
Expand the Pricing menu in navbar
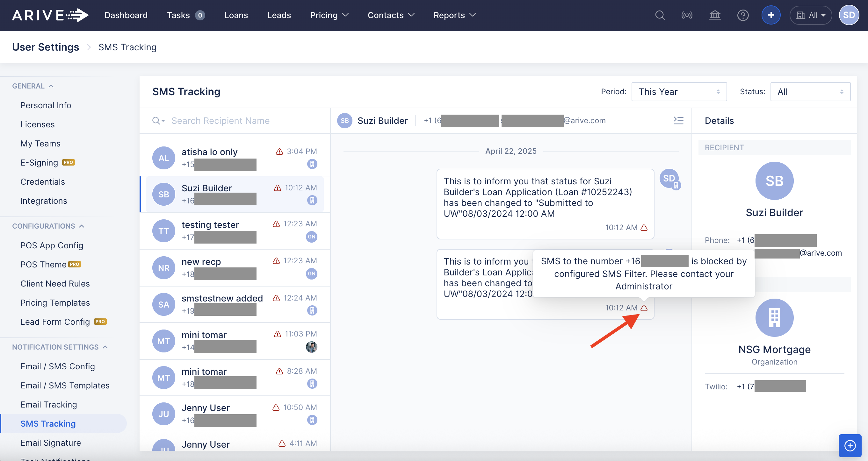click(x=329, y=15)
